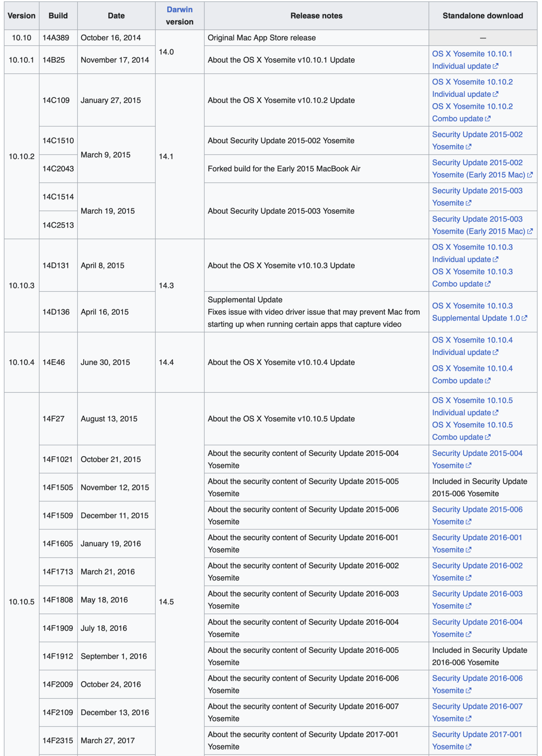Open the Darwin link in table header
The width and height of the screenshot is (542, 756).
(x=179, y=9)
